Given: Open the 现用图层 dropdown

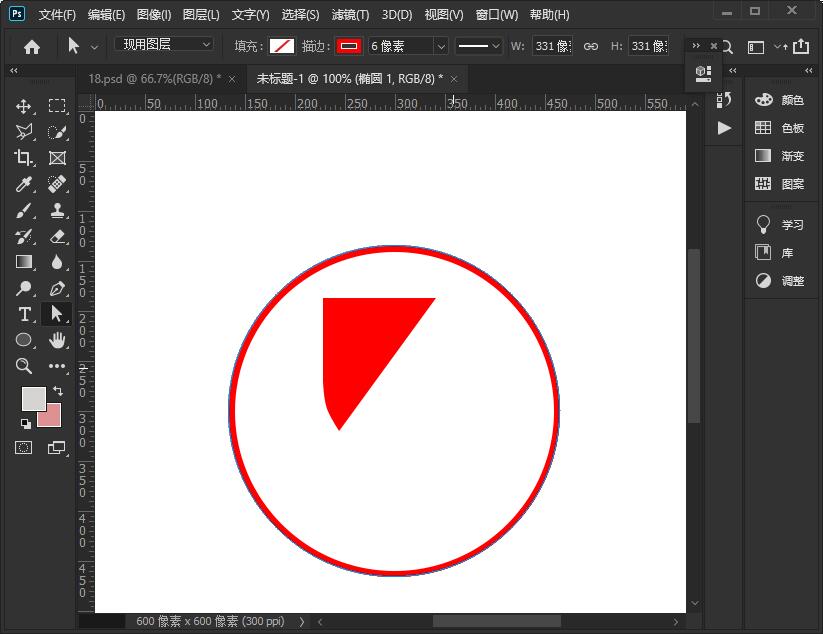Looking at the screenshot, I should (x=163, y=44).
